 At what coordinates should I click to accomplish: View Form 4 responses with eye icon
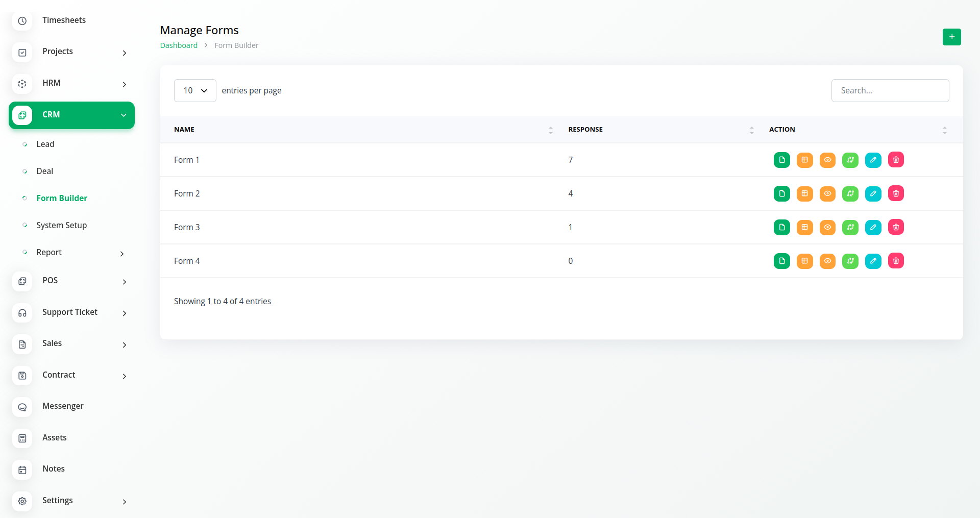827,261
